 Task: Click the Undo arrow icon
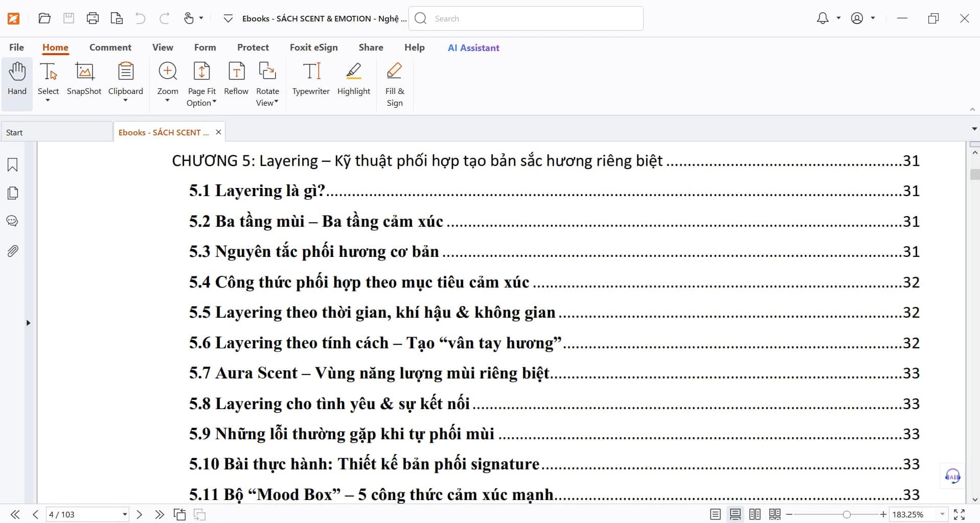[140, 18]
